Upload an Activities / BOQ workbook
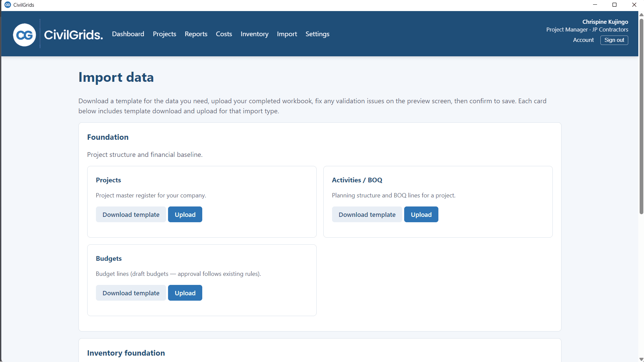The image size is (644, 362). 421,215
